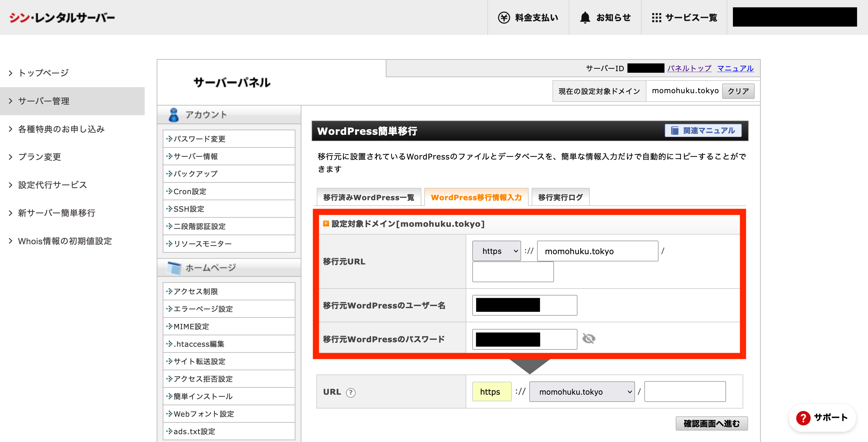Focus 移行元WordPressのユーザー名 input field
Screen dimensions: 868x442
[525, 305]
